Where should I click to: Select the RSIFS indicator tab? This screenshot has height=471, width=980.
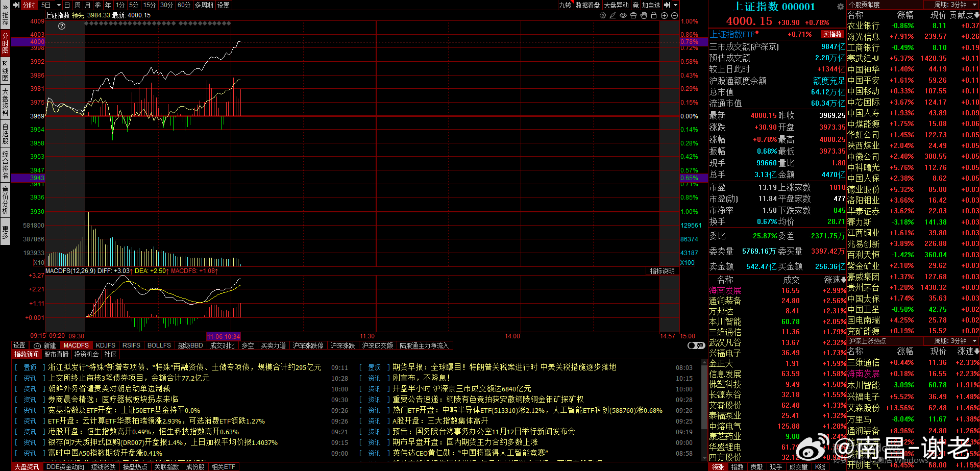[x=131, y=345]
